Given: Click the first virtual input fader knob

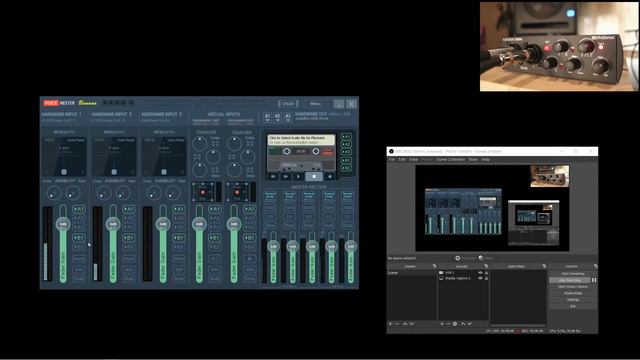Looking at the screenshot, I should [199, 224].
